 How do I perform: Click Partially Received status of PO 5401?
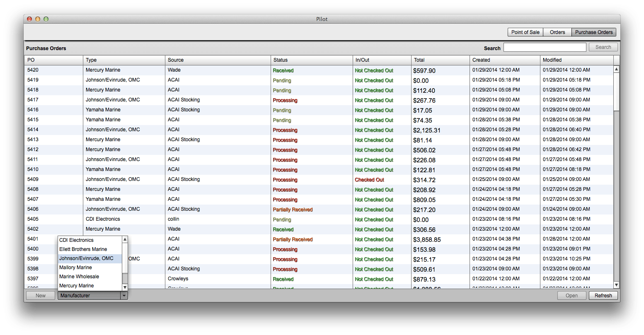293,239
